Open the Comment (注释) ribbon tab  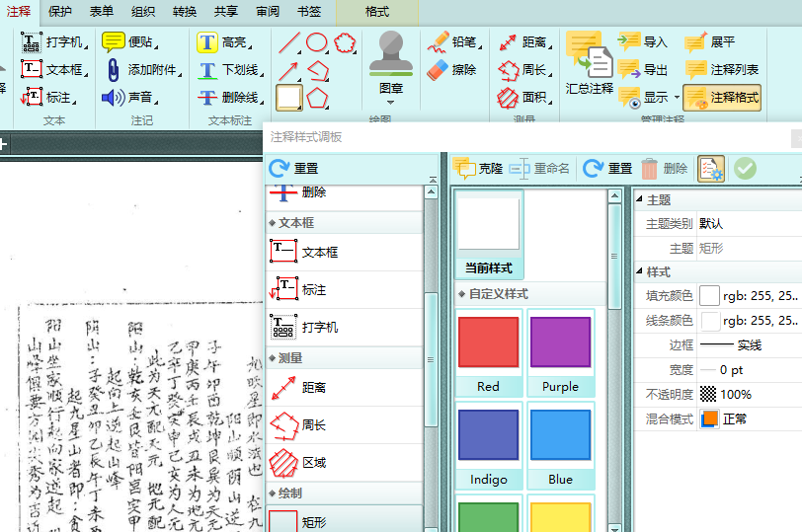(x=19, y=11)
